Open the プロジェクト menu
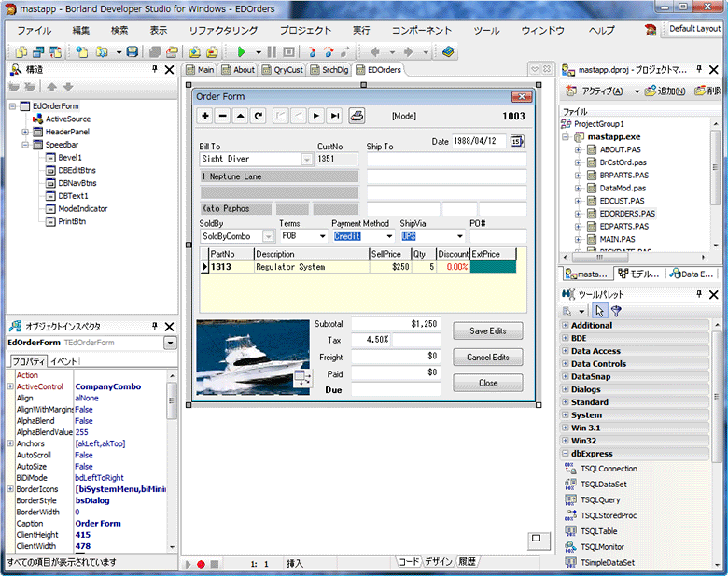This screenshot has height=576, width=728. 305,30
